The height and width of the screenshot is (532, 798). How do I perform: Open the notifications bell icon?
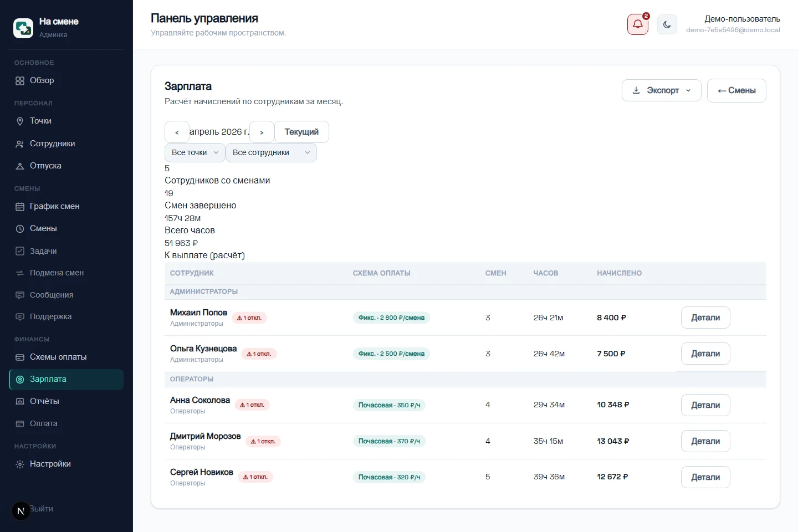(638, 24)
